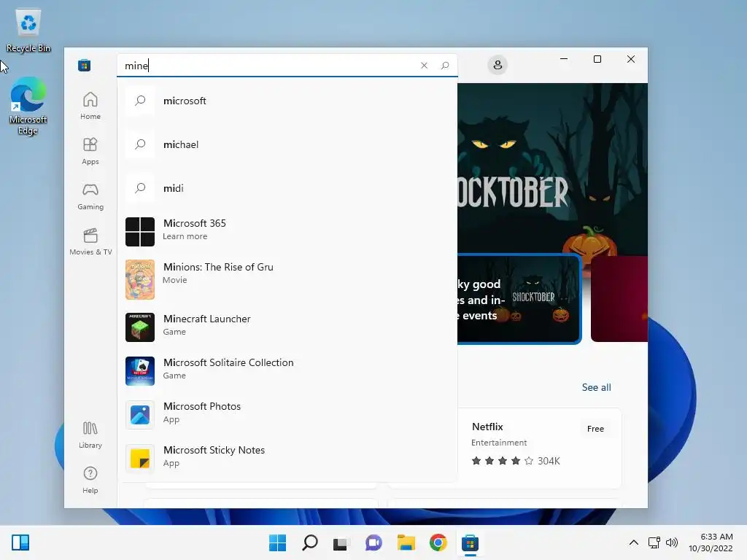This screenshot has height=560, width=747.
Task: Open the Microsoft 365 result
Action: pos(287,231)
